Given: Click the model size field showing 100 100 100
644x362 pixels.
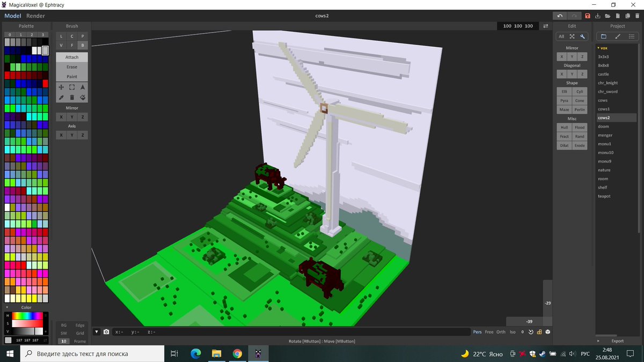Looking at the screenshot, I should 518,26.
